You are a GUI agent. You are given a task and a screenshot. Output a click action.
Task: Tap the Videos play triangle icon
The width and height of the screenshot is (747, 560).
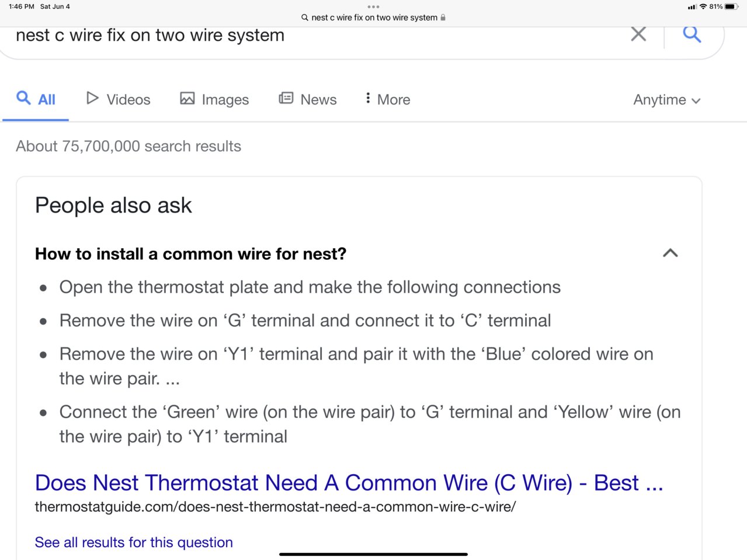pos(92,98)
